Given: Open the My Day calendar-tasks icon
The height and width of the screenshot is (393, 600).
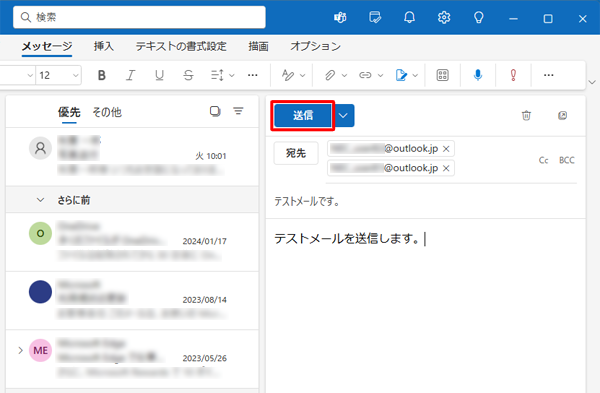Looking at the screenshot, I should [375, 17].
